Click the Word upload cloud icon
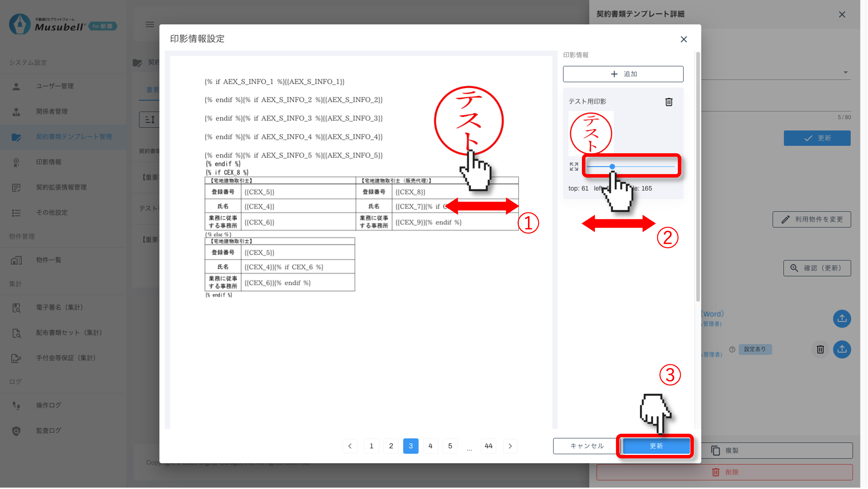Image resolution: width=868 pixels, height=489 pixels. pyautogui.click(x=842, y=318)
